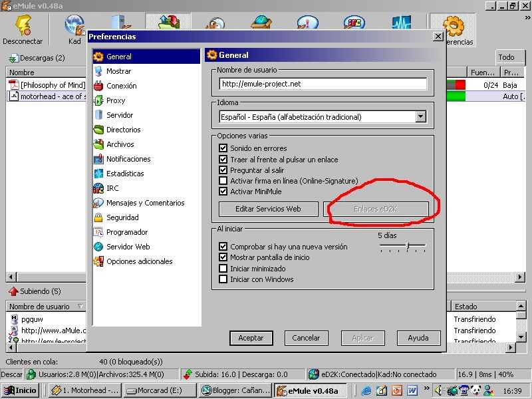The height and width of the screenshot is (399, 532).
Task: Open the Shared Files box toolbar icon
Action: [x=261, y=22]
